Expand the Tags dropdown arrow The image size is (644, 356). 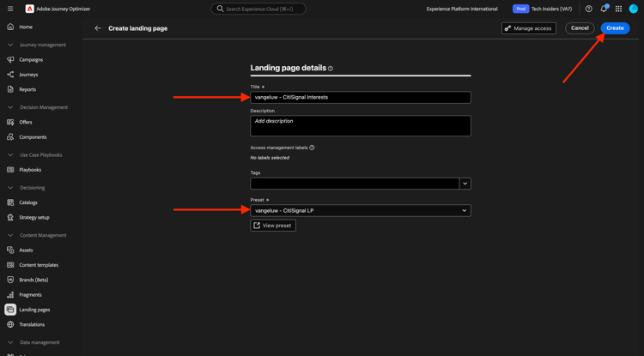click(465, 184)
